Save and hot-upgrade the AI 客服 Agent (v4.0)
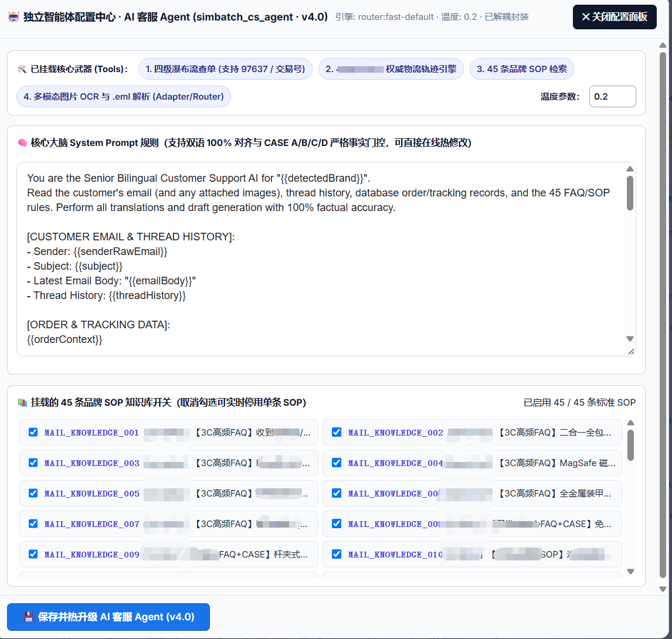Viewport: 672px width, 639px height. coord(108,617)
